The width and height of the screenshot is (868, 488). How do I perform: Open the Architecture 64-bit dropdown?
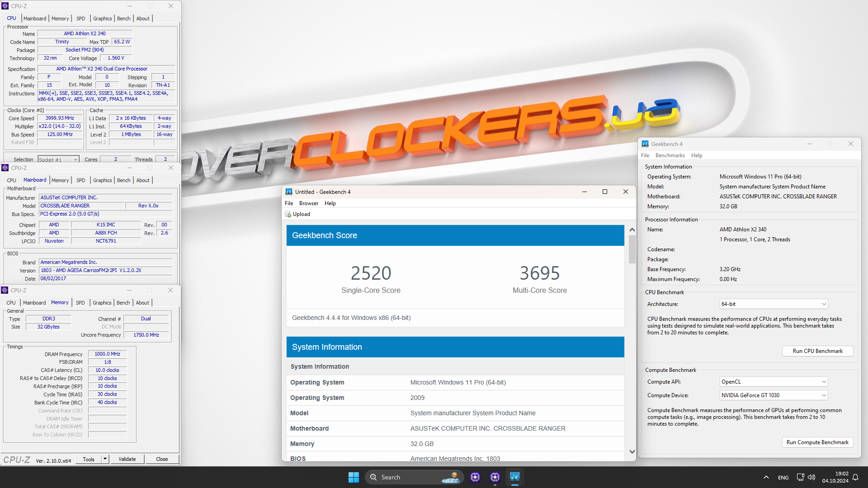click(x=774, y=304)
